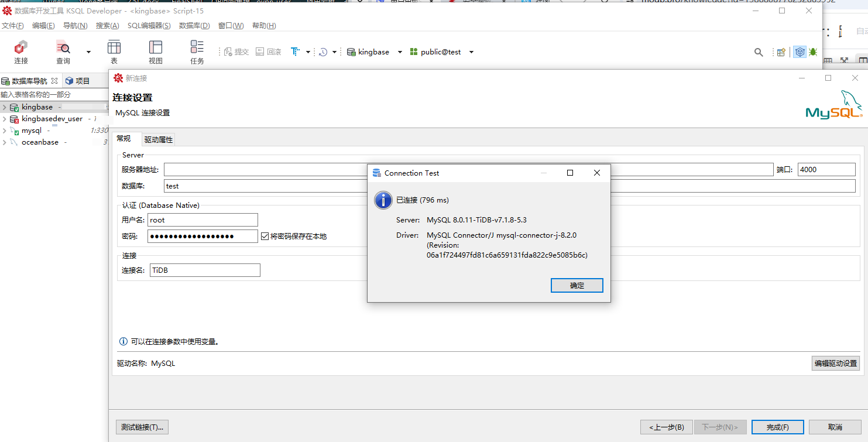Click the green bug debug icon
The image size is (868, 442).
click(x=813, y=52)
